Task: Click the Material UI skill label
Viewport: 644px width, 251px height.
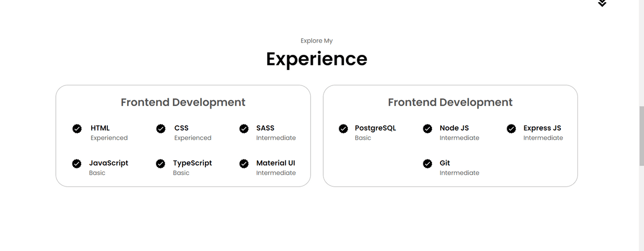Action: click(276, 163)
